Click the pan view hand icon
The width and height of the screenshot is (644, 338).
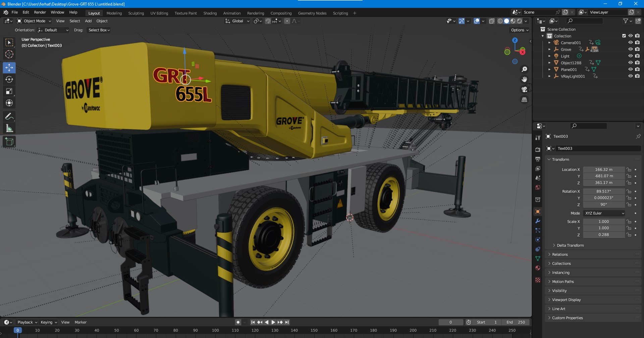point(524,79)
